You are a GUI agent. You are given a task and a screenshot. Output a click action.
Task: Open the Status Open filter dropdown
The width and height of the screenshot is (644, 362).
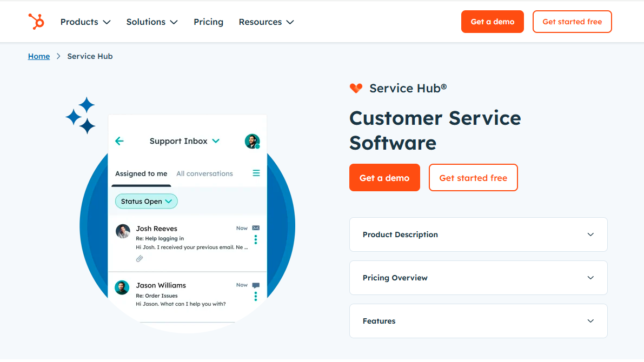click(x=146, y=202)
